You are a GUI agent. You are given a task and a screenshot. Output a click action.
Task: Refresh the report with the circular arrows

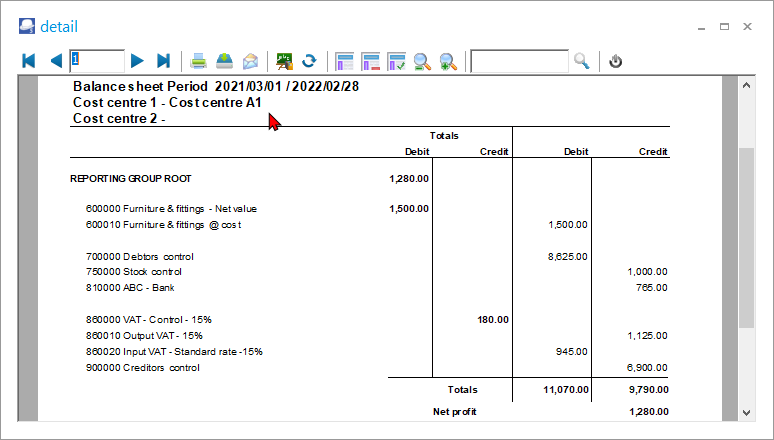pos(310,61)
